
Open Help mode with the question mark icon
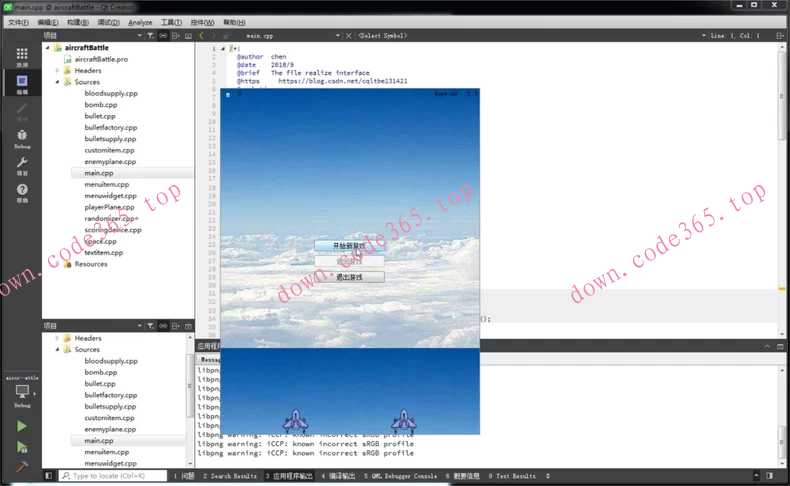coord(21,192)
